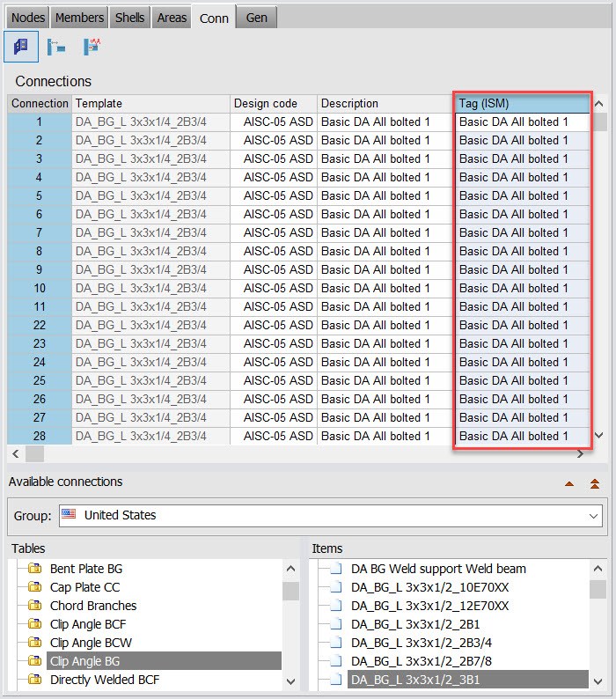The height and width of the screenshot is (699, 616).
Task: Select the Cap Plate CC table
Action: pos(84,587)
